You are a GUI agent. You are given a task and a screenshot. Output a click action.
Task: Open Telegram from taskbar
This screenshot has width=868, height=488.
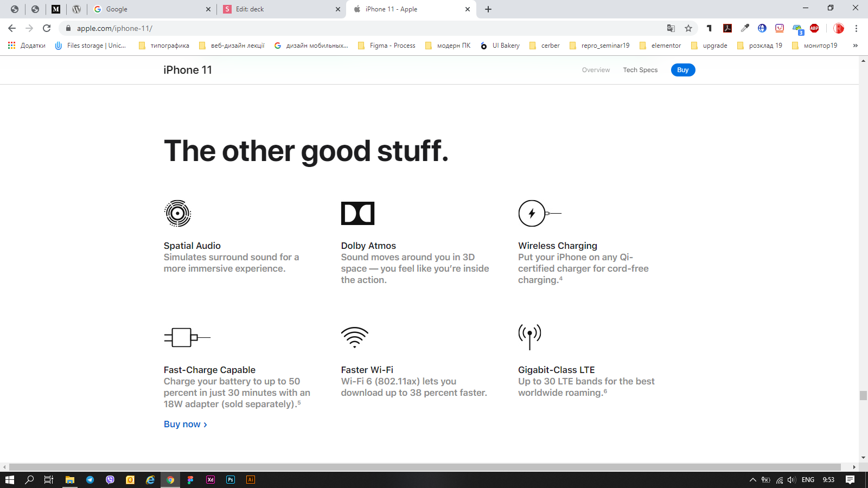pos(90,480)
